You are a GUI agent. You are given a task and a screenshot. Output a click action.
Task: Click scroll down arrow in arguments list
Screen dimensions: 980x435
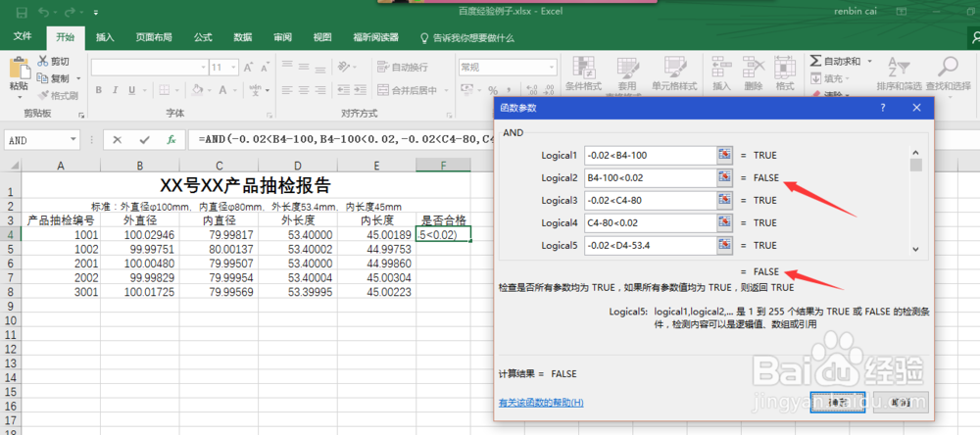pos(915,249)
